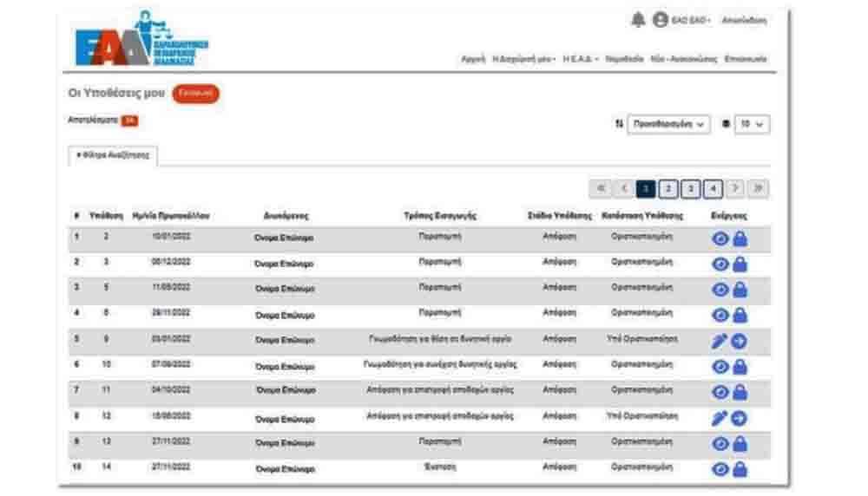Click the eye view icon for case 14
This screenshot has width=868, height=496.
(720, 470)
